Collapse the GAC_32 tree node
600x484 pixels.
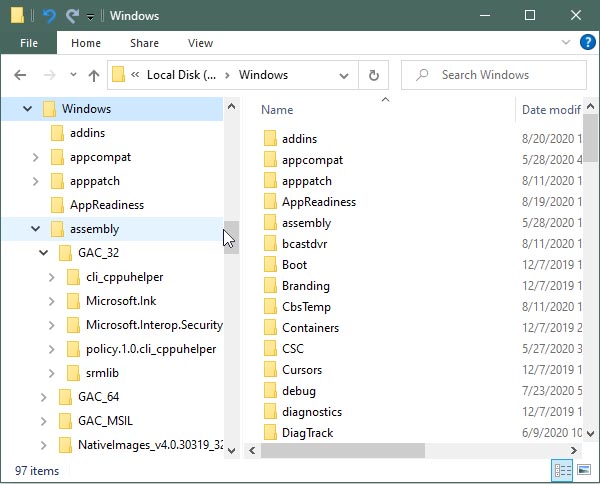tap(44, 253)
